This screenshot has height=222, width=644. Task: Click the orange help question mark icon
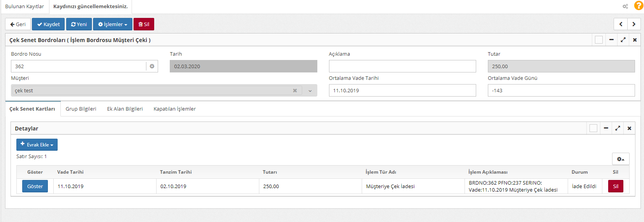click(639, 6)
